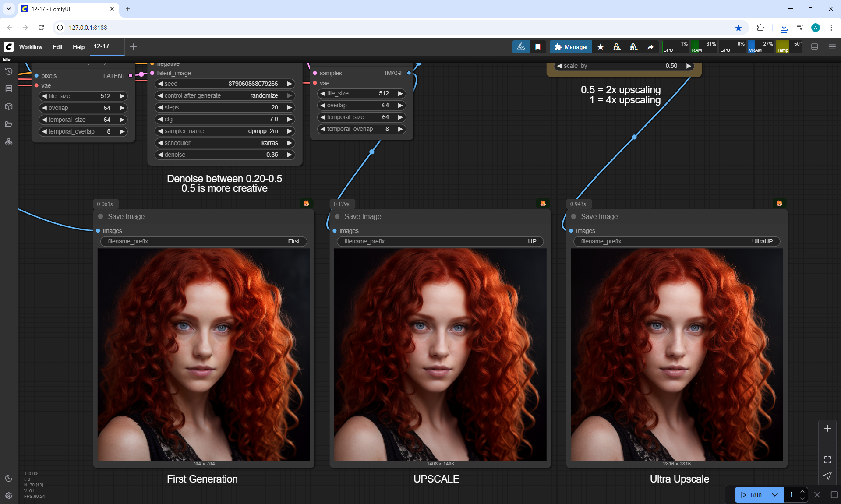The image size is (841, 504).
Task: Toggle the bottom panel icon
Action: [x=814, y=47]
